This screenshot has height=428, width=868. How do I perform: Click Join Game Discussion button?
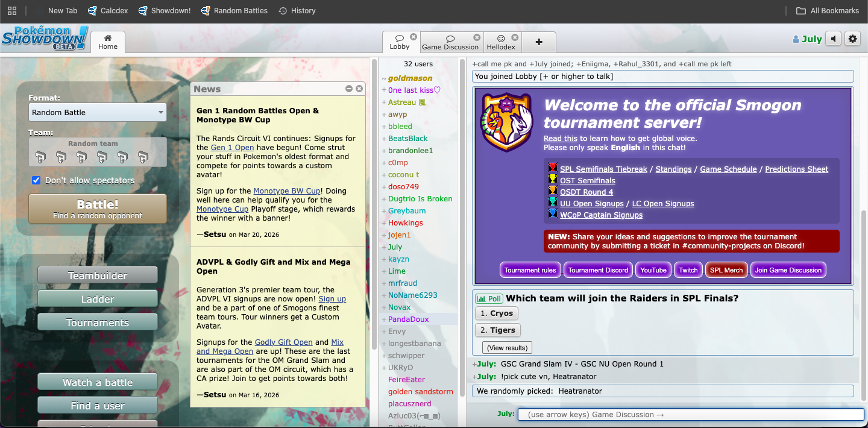pyautogui.click(x=788, y=270)
